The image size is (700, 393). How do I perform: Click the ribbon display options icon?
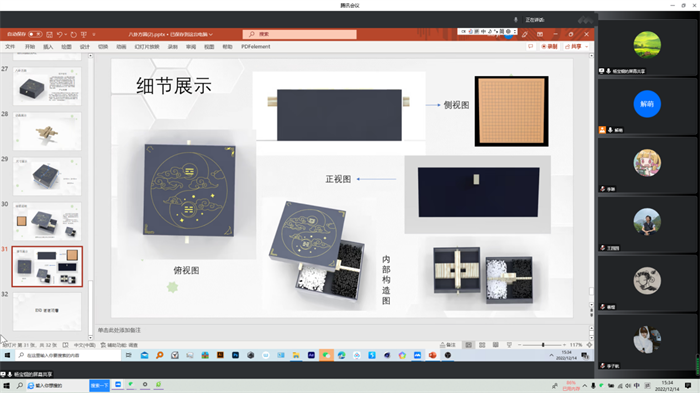pyautogui.click(x=540, y=34)
